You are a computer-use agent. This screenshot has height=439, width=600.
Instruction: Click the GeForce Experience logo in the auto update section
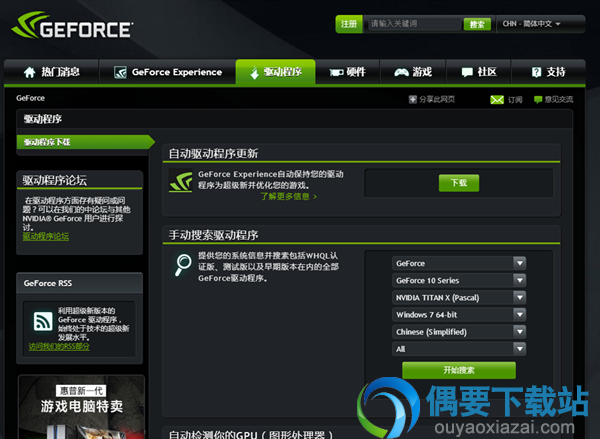181,181
